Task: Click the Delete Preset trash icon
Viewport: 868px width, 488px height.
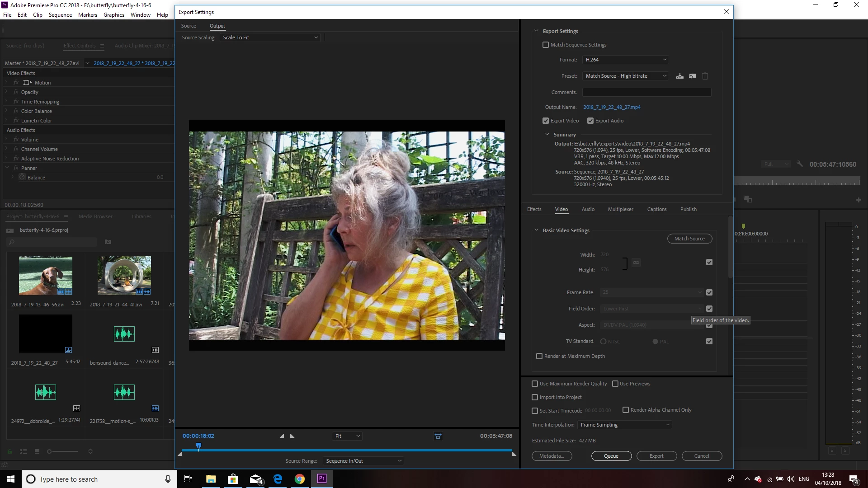Action: pyautogui.click(x=705, y=76)
